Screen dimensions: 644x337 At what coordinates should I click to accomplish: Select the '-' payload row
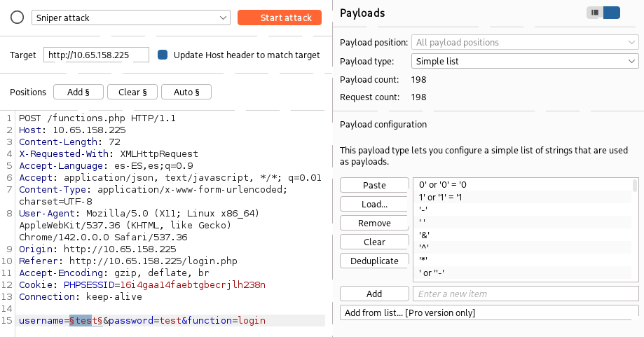click(522, 209)
